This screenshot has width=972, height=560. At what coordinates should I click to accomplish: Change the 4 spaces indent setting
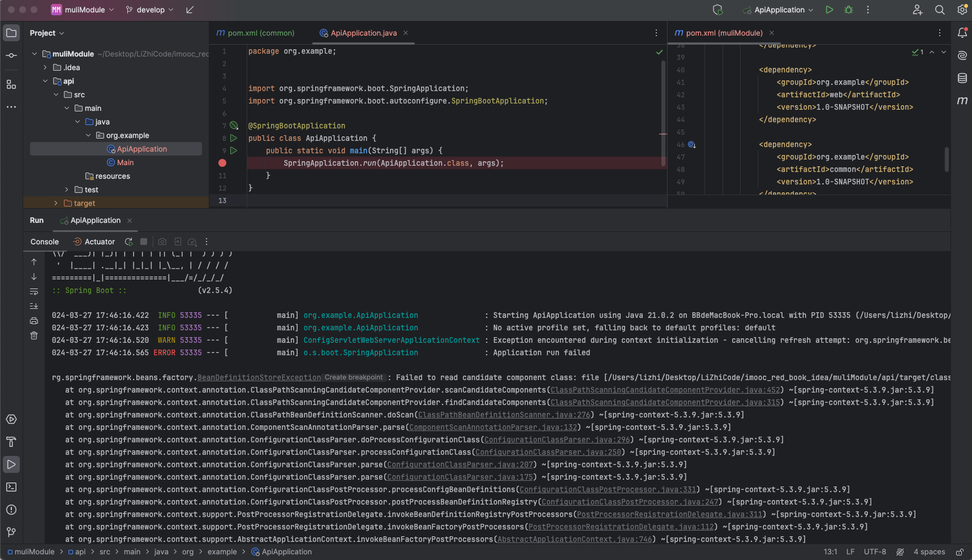(x=929, y=552)
